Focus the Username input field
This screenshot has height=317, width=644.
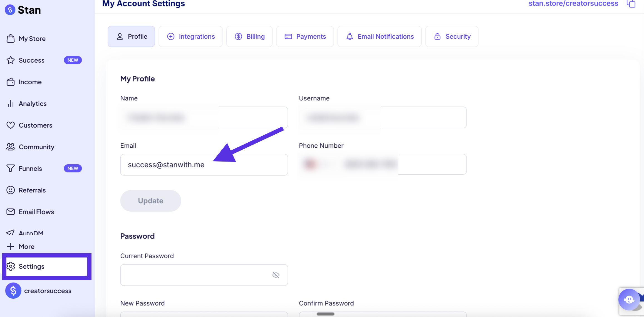point(383,117)
